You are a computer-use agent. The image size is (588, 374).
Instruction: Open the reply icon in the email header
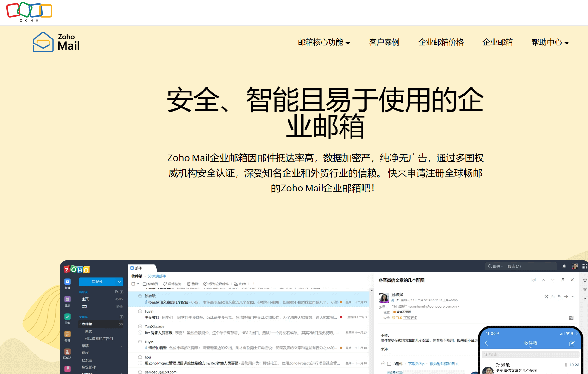[553, 296]
